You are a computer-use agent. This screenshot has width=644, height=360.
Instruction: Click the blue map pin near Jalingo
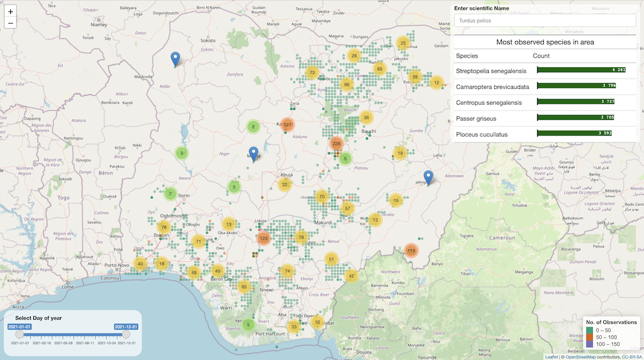pos(428,177)
